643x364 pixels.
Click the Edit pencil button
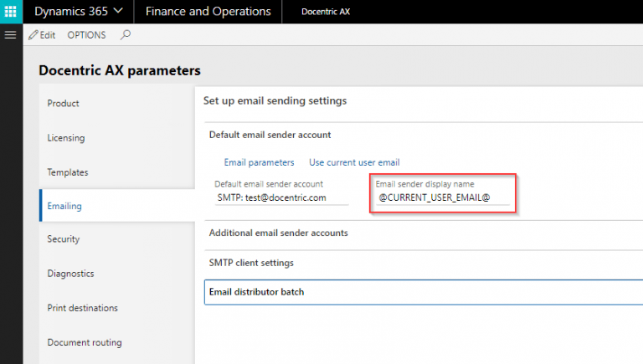pos(42,35)
